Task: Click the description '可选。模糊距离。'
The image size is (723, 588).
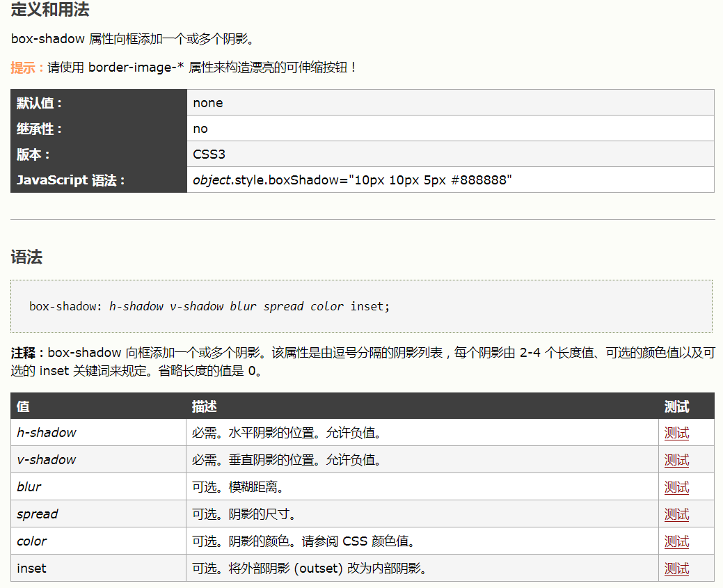Action: 237,488
